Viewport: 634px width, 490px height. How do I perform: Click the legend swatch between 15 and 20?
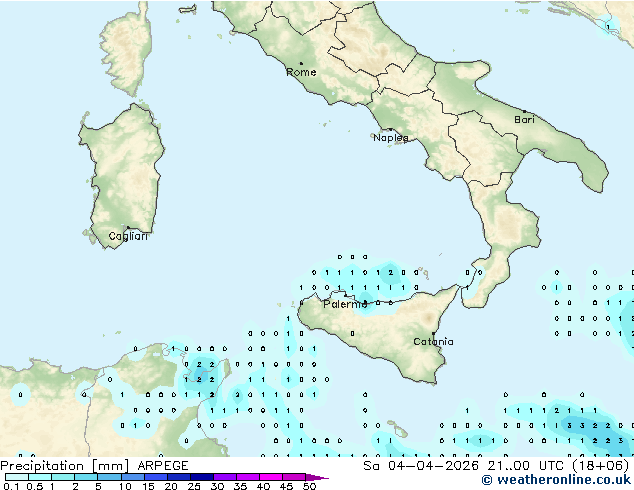(x=156, y=477)
